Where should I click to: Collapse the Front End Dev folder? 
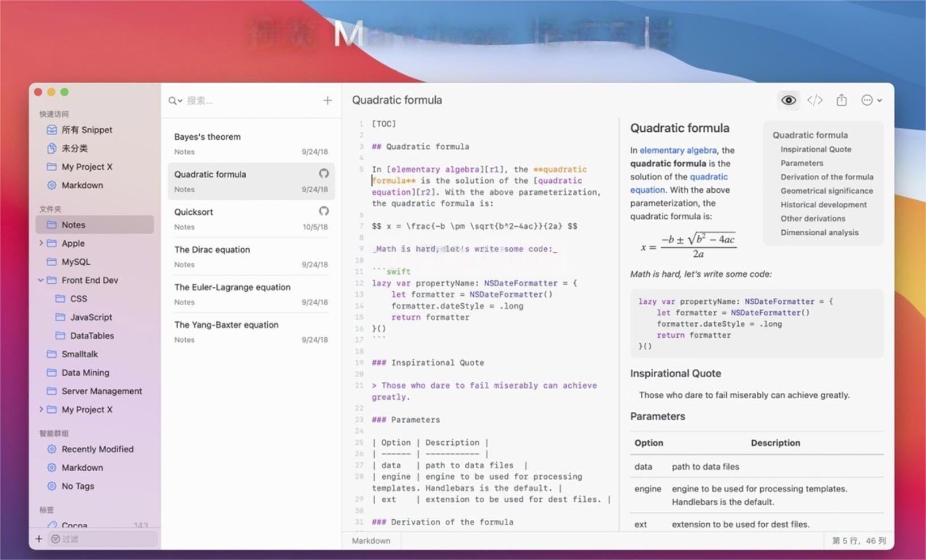(x=41, y=280)
